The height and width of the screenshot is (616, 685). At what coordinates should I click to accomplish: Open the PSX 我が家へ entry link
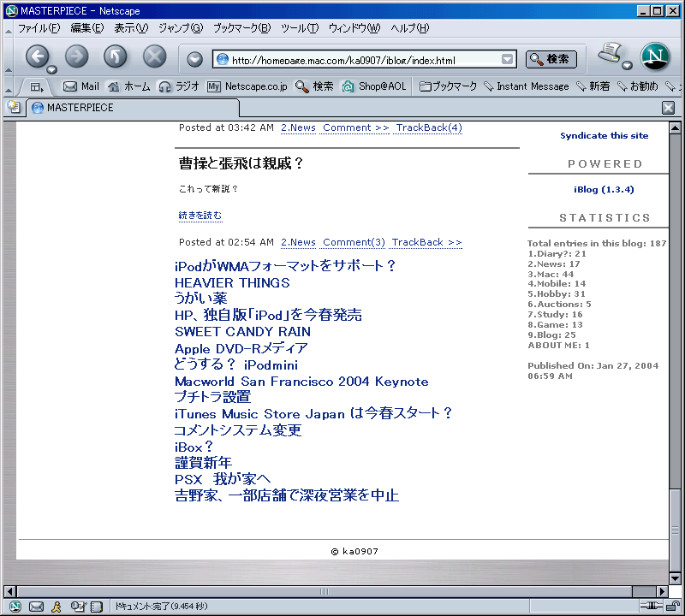tap(223, 479)
